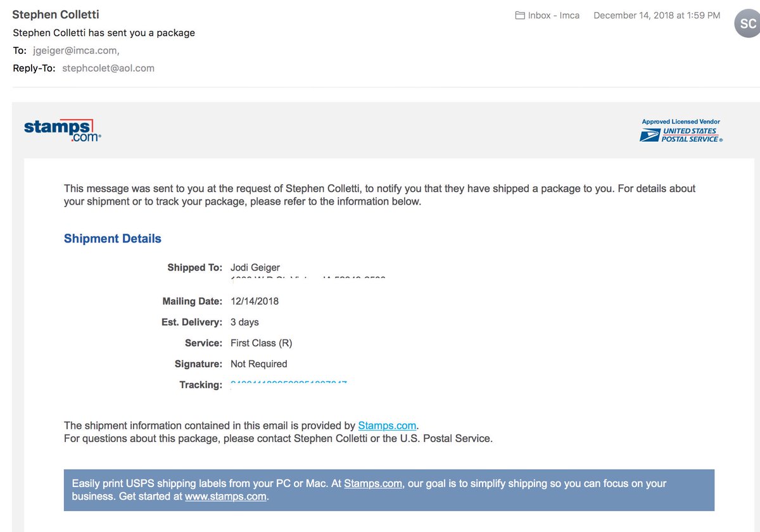Click the Inbox - Imca mailbox label

click(554, 15)
